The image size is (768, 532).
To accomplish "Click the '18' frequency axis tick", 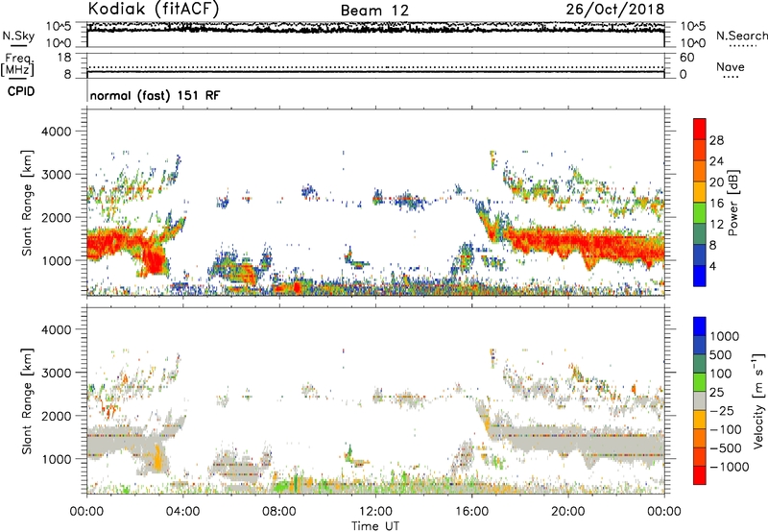I will click(64, 57).
